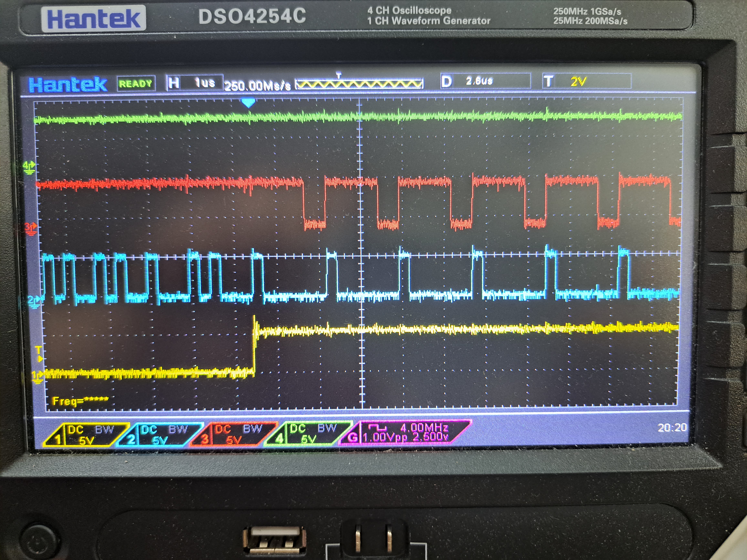Toggle channel 2 cyan DC 5V tab

click(x=159, y=434)
